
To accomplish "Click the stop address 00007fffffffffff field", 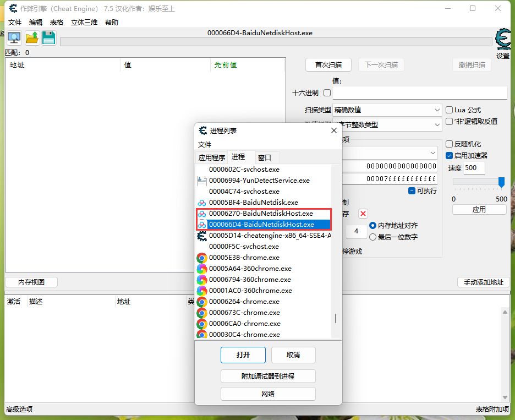I will [390, 179].
